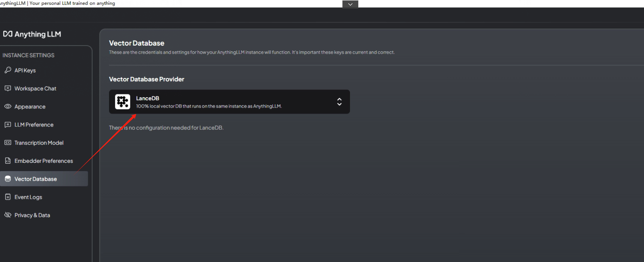This screenshot has width=644, height=262.
Task: Click the AnythingLLM window title text
Action: pyautogui.click(x=58, y=3)
